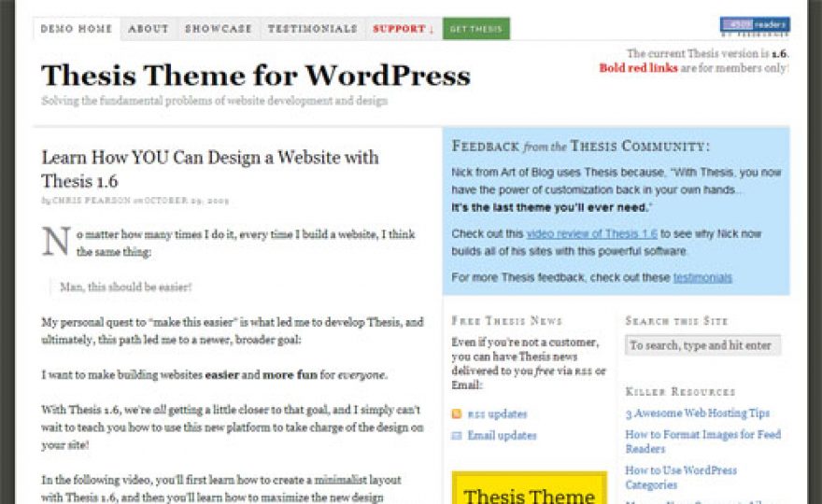The height and width of the screenshot is (504, 822).
Task: Click the 'Bold red links' notice text
Action: 638,68
